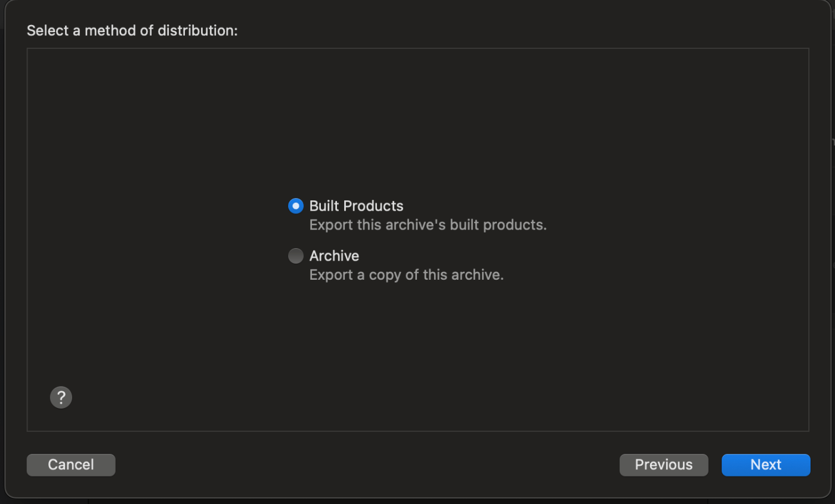
Task: Cancel the distribution dialog
Action: pyautogui.click(x=71, y=465)
